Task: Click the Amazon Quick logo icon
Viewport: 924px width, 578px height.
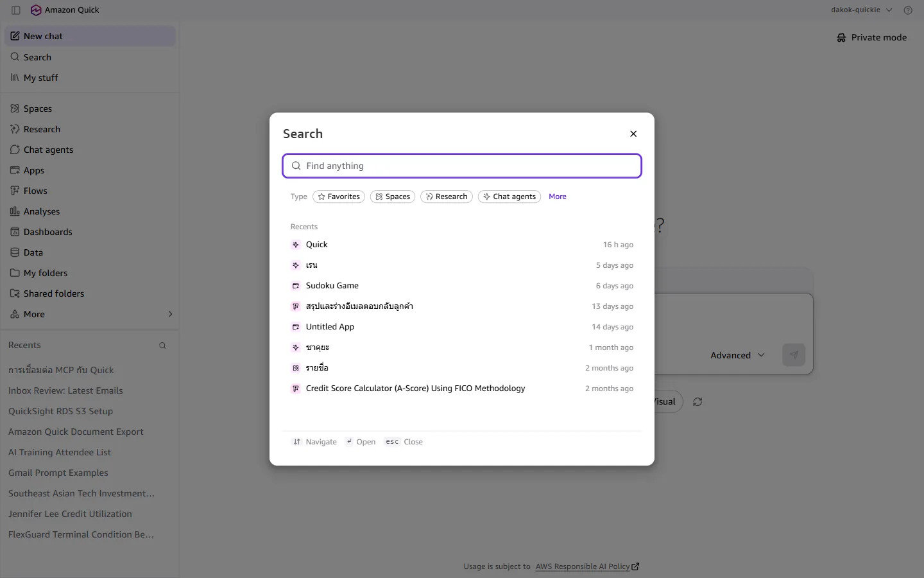Action: pos(36,10)
